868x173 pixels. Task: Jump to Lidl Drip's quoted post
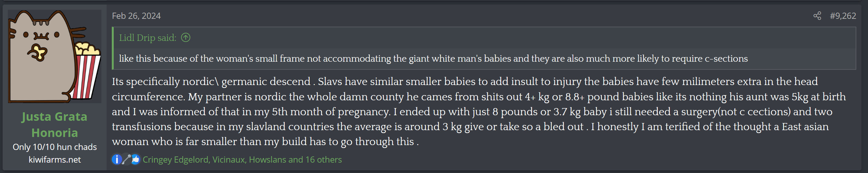pyautogui.click(x=147, y=38)
